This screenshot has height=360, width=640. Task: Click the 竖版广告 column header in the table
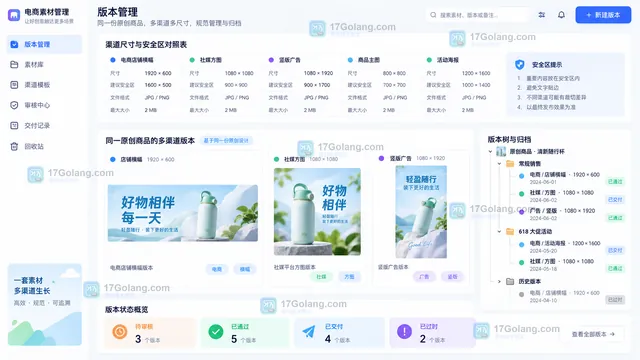click(289, 60)
